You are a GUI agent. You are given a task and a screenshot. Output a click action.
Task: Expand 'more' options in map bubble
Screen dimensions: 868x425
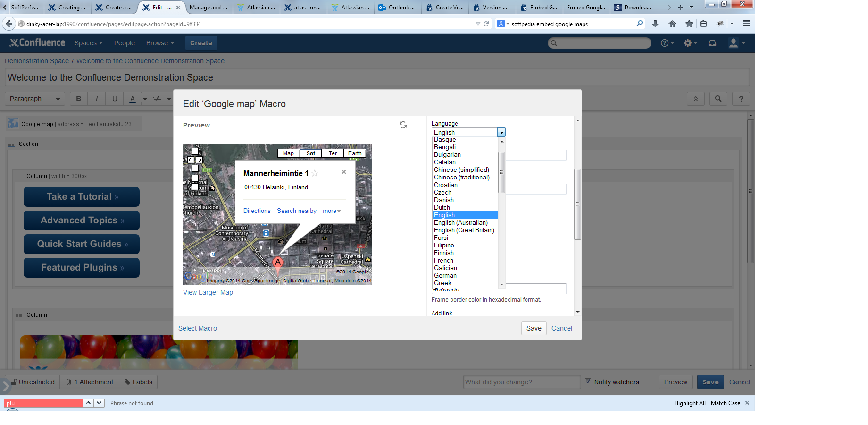click(332, 211)
